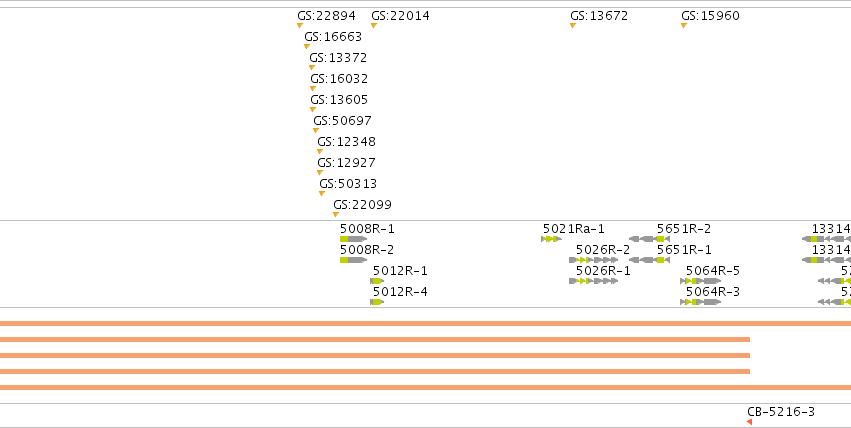Click the GS:13672 orange triangle marker
Viewport: 851px width, 428px height.
tap(573, 25)
